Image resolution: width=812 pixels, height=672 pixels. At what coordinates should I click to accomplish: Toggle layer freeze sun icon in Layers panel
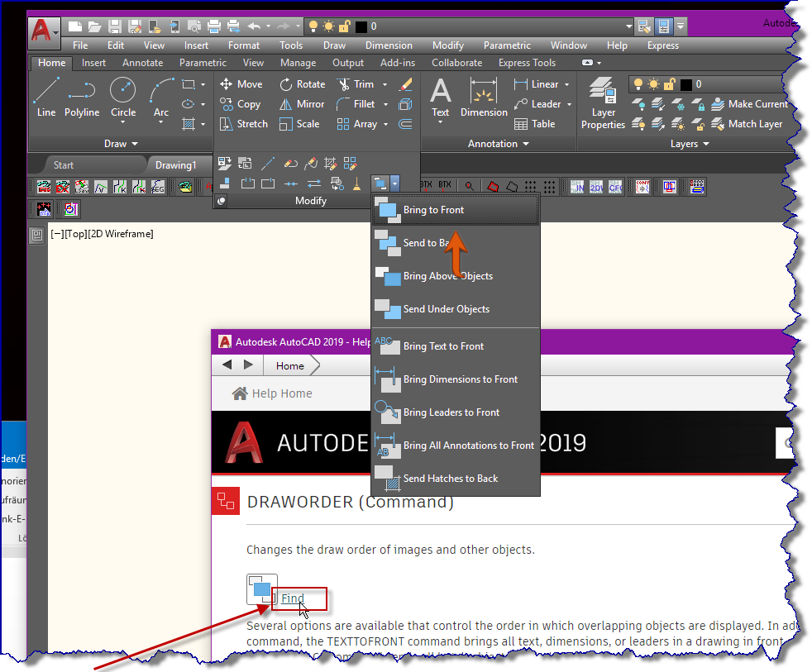[653, 83]
